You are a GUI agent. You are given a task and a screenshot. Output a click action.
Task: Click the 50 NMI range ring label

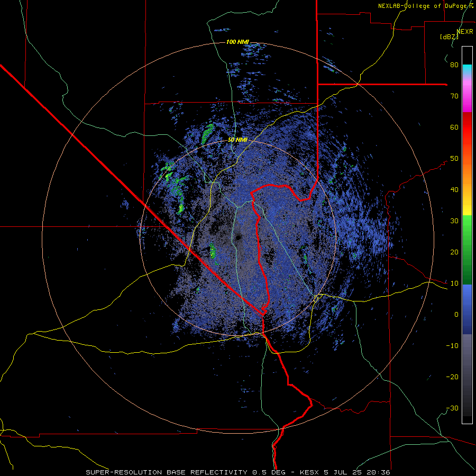[x=237, y=140]
